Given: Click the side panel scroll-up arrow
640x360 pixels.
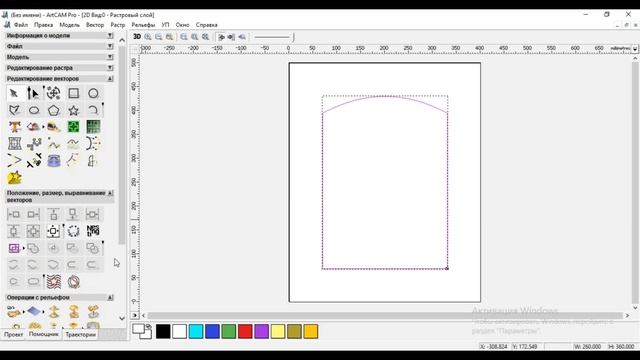Looking at the screenshot, I should point(122,40).
